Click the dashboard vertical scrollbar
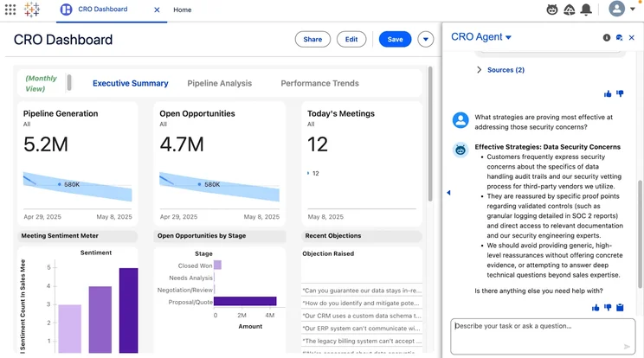Screen dimensions: 644x358 [430, 134]
